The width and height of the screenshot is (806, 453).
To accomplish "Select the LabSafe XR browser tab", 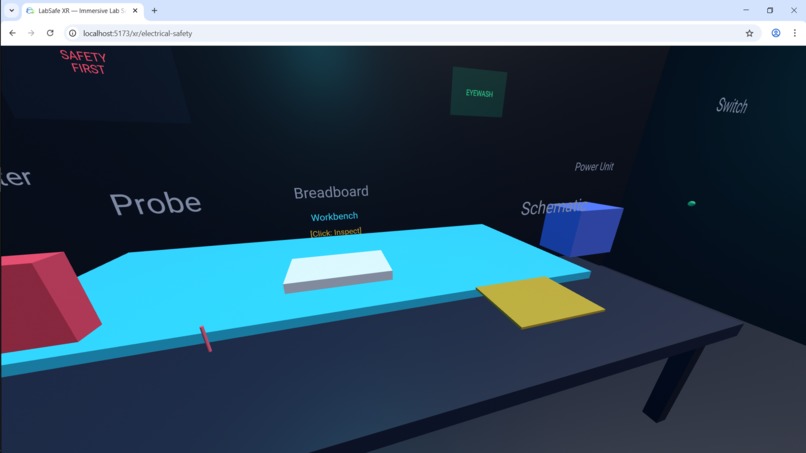I will point(82,10).
